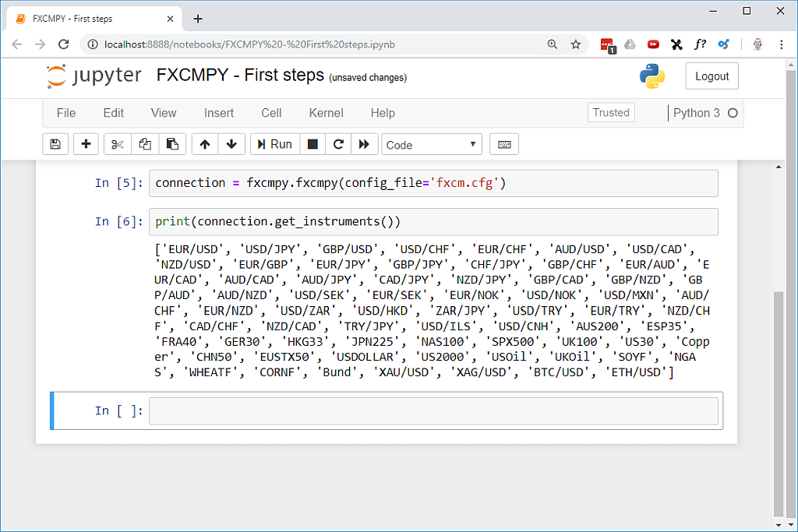Click the f? extension icon

click(700, 44)
